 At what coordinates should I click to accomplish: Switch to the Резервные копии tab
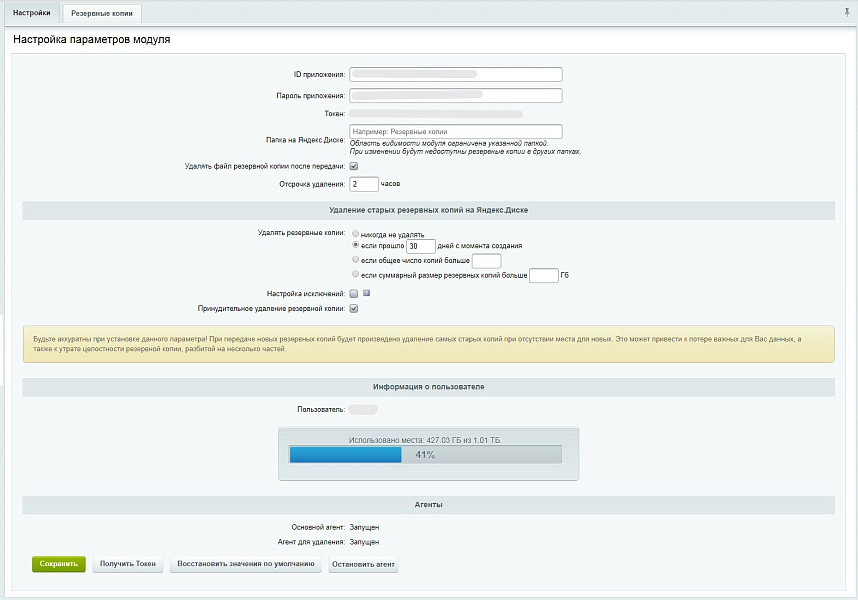tap(101, 13)
